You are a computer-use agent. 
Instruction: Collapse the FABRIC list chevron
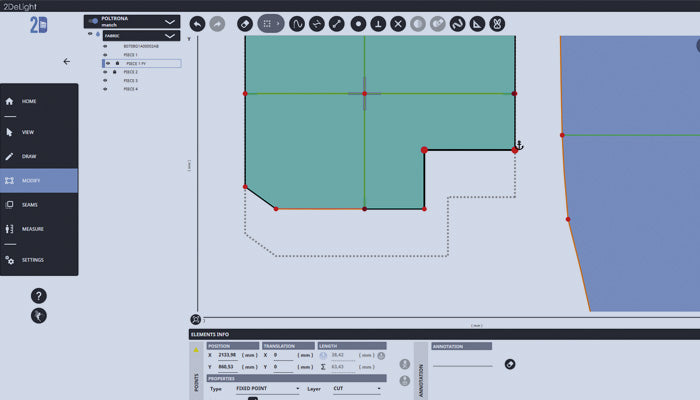click(170, 36)
